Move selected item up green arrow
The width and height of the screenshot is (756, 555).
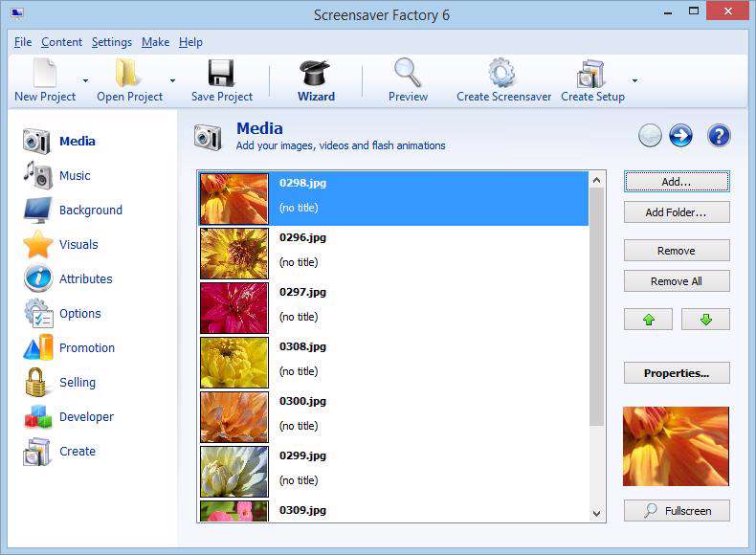(648, 320)
